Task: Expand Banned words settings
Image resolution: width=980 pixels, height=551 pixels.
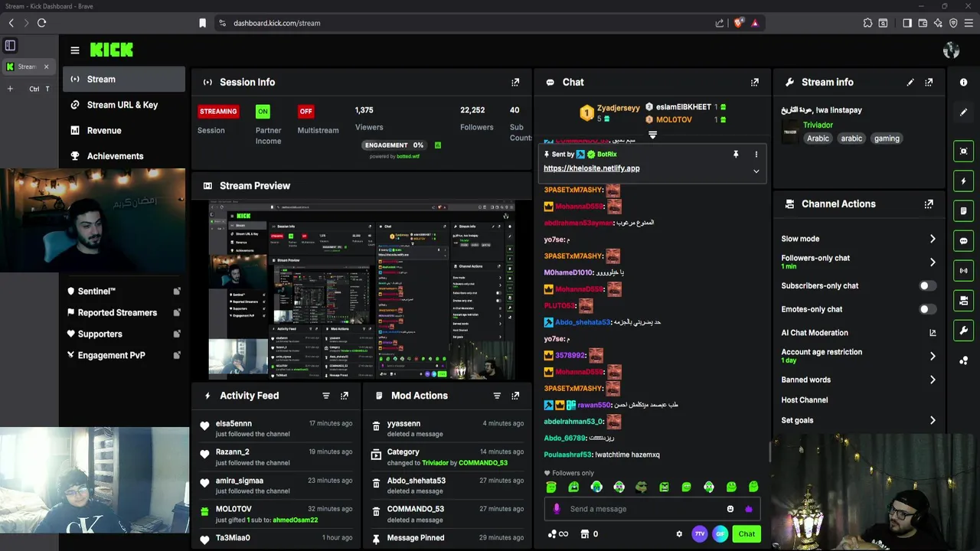Action: [x=933, y=380]
